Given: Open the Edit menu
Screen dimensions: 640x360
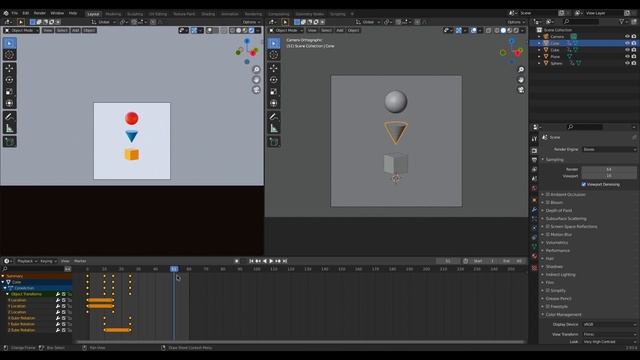Looking at the screenshot, I should click(x=26, y=13).
